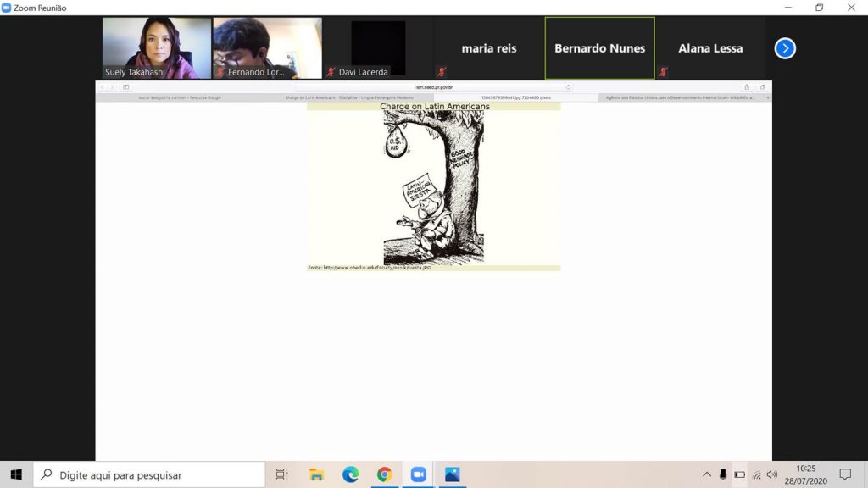Open Microsoft Edge from the taskbar
The image size is (868, 488).
tap(350, 474)
